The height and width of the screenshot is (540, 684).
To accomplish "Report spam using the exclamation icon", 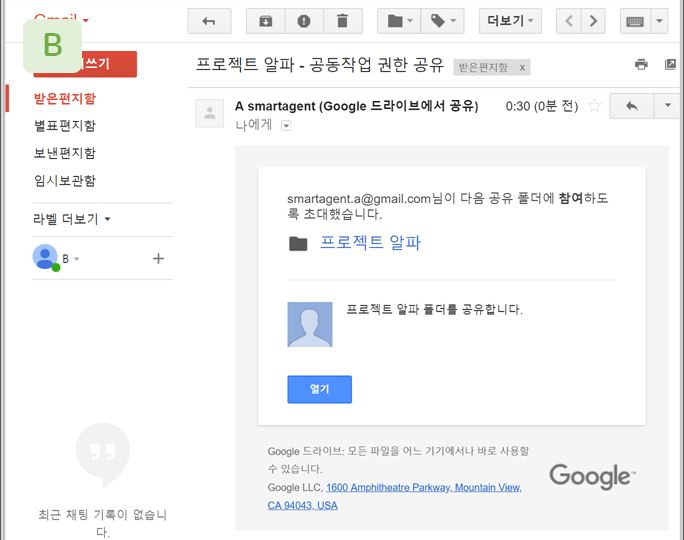I will 304,21.
